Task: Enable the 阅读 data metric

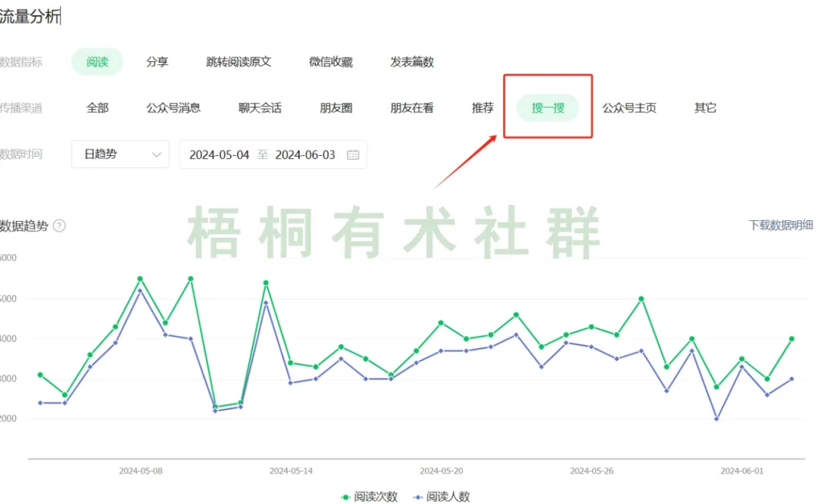Action: click(x=97, y=62)
